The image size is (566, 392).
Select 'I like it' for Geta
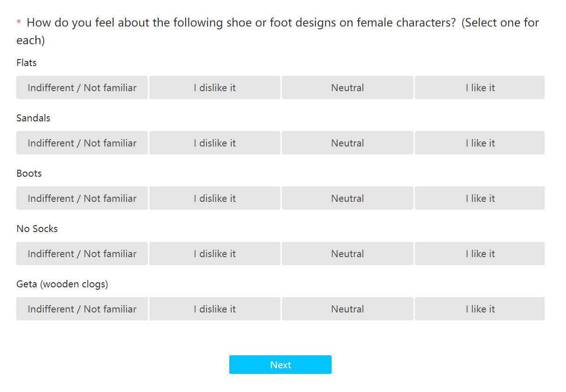tap(480, 309)
